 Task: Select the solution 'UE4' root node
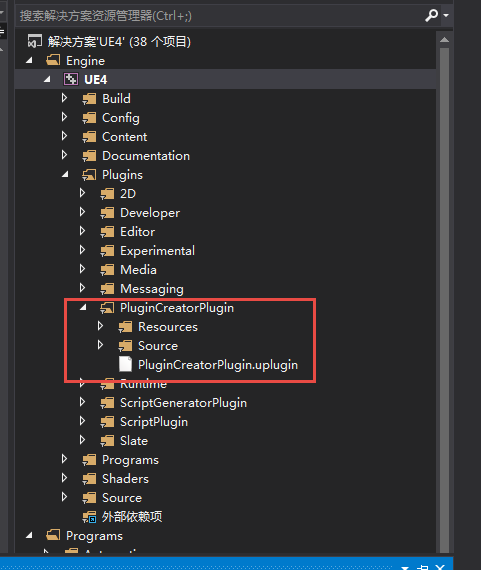pyautogui.click(x=119, y=42)
